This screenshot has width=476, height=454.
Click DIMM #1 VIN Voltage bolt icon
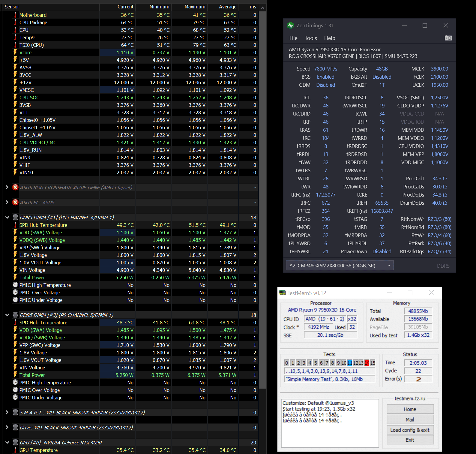coord(15,270)
